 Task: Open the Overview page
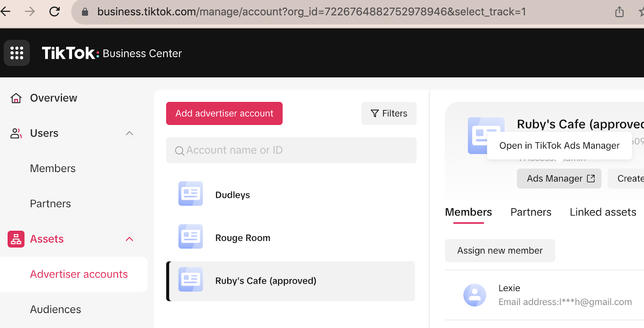54,98
